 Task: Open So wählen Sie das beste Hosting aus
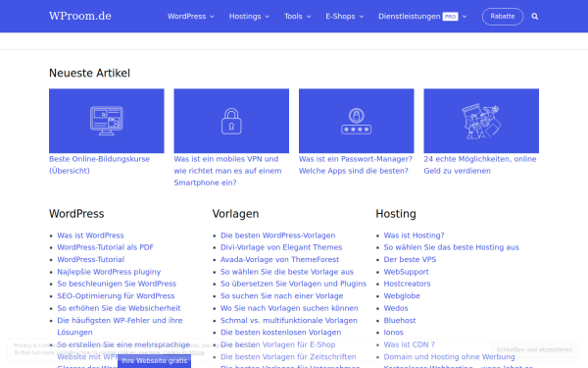pos(451,247)
